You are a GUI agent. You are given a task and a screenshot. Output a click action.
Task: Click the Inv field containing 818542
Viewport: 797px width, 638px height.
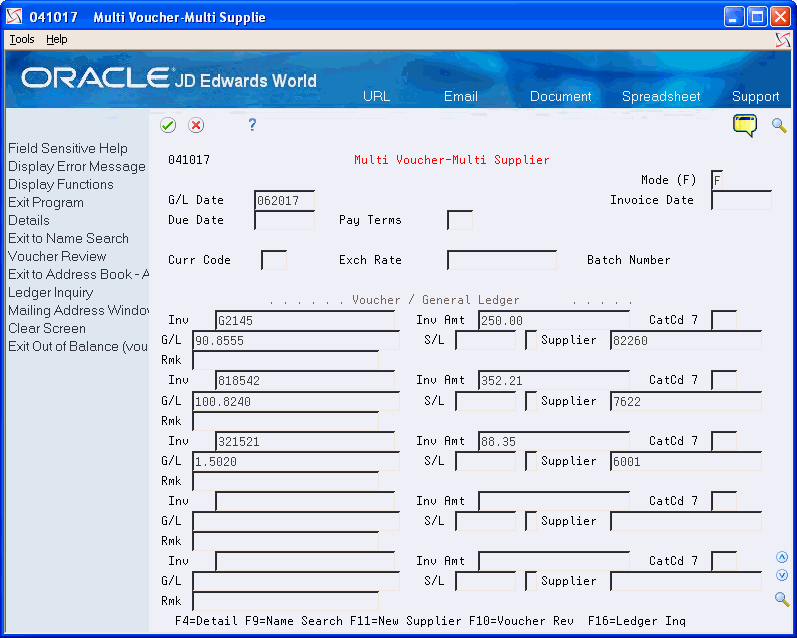point(305,380)
